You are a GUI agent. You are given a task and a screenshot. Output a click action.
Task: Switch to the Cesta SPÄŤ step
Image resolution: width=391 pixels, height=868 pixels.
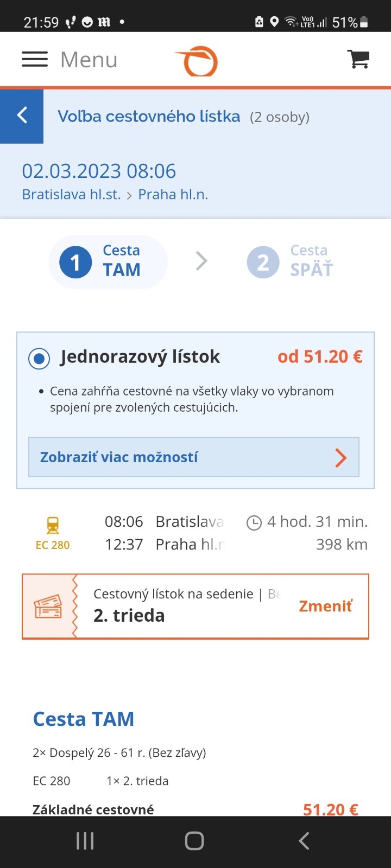[290, 261]
